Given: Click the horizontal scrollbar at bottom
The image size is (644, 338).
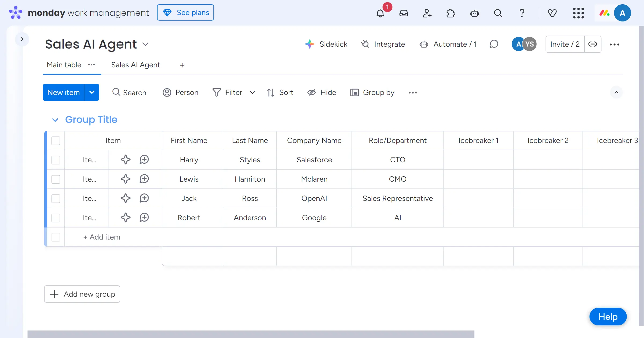Looking at the screenshot, I should click(x=251, y=334).
